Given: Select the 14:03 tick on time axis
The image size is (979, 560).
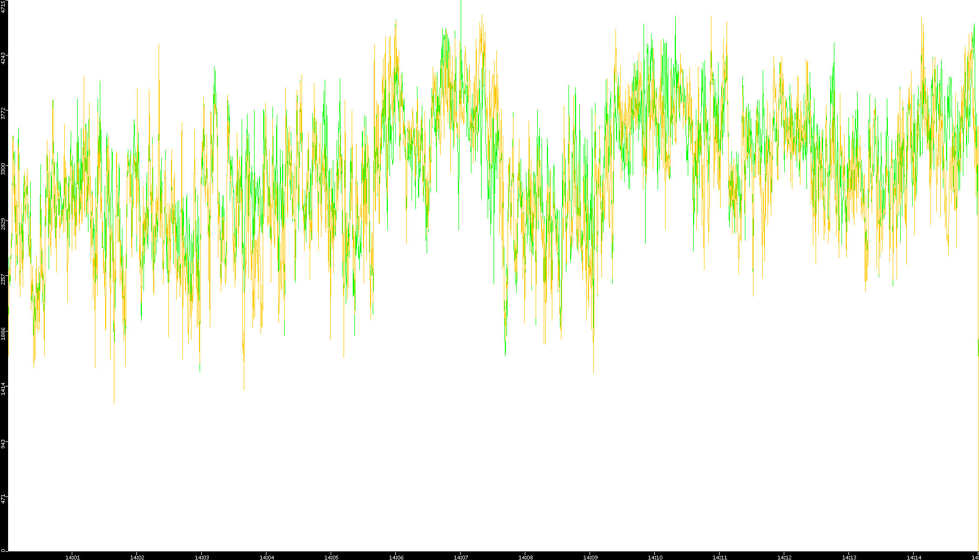Looking at the screenshot, I should click(x=202, y=557).
